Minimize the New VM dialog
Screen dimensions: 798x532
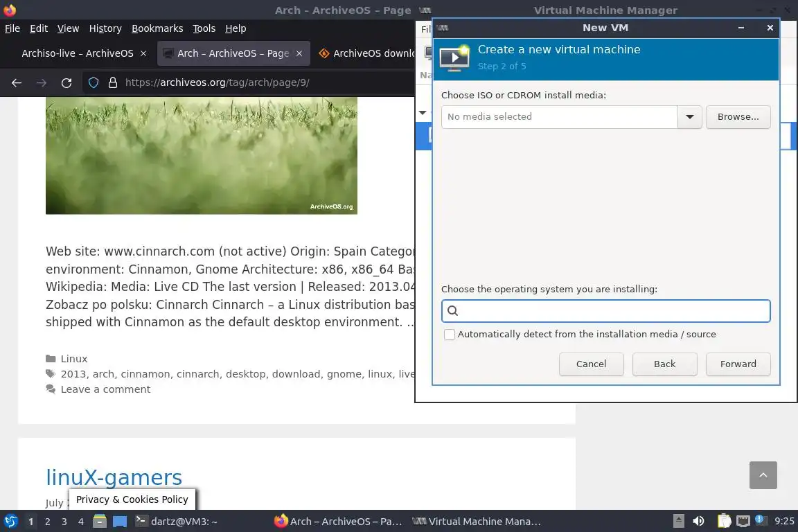[x=741, y=28]
